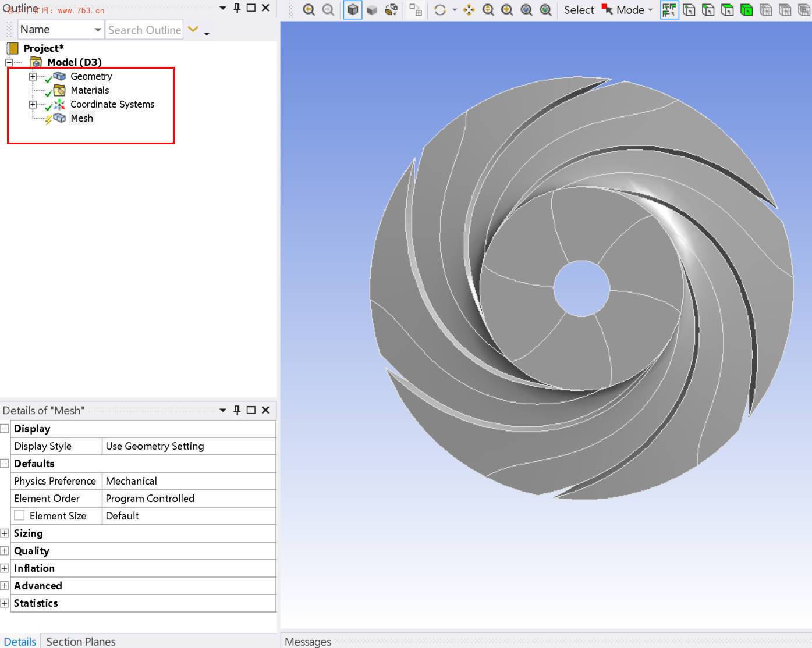812x648 pixels.
Task: Select the Materials item in outline
Action: (90, 90)
